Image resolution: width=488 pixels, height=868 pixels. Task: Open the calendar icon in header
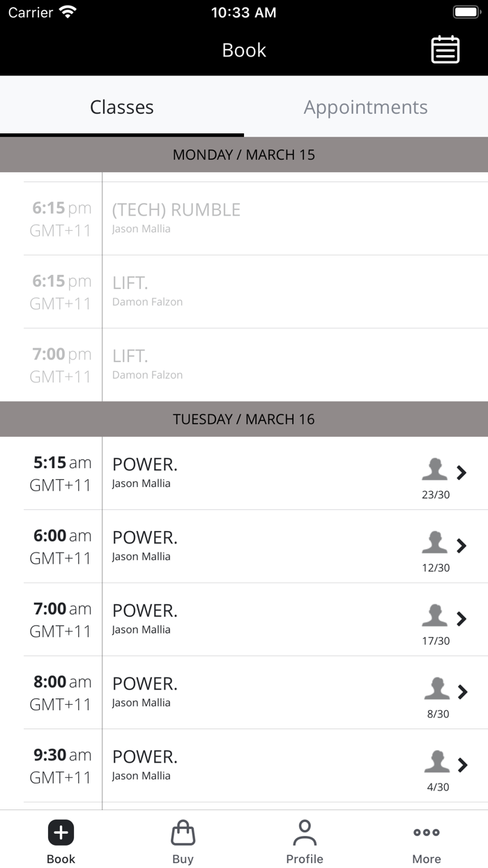click(445, 50)
